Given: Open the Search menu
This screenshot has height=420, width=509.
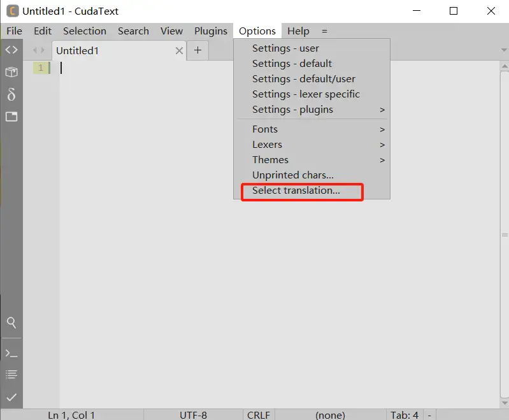Looking at the screenshot, I should (x=133, y=31).
